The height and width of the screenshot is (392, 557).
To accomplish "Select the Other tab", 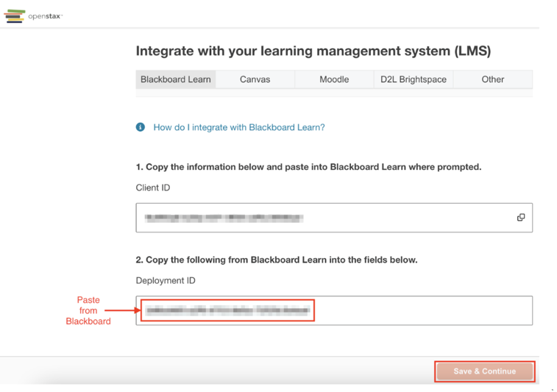I will [x=493, y=79].
